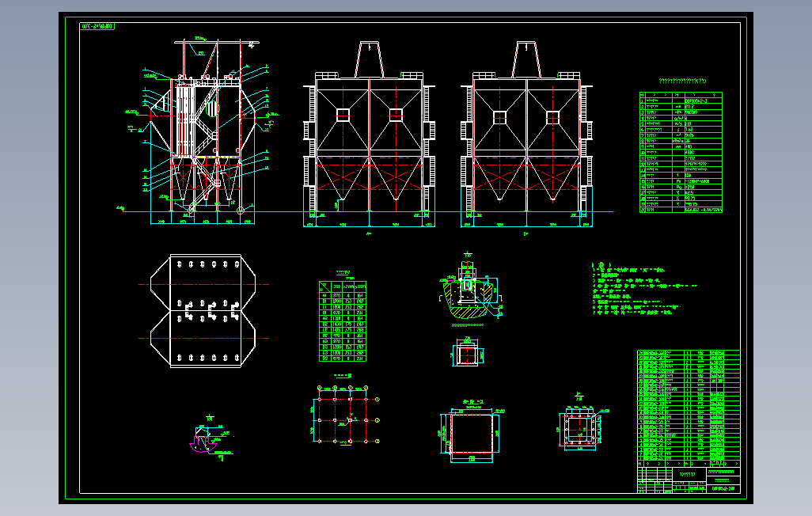Select the left square inlet in middle elevation
This screenshot has width=812, height=516.
click(343, 115)
